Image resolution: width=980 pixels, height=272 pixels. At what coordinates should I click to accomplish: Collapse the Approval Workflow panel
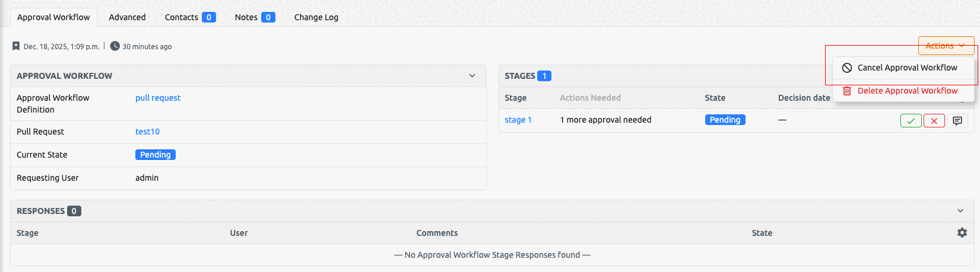coord(472,76)
